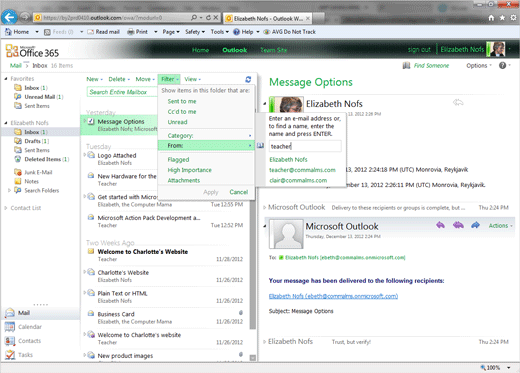Click the Find Someone address book icon
This screenshot has width=520, height=373.
click(x=406, y=66)
